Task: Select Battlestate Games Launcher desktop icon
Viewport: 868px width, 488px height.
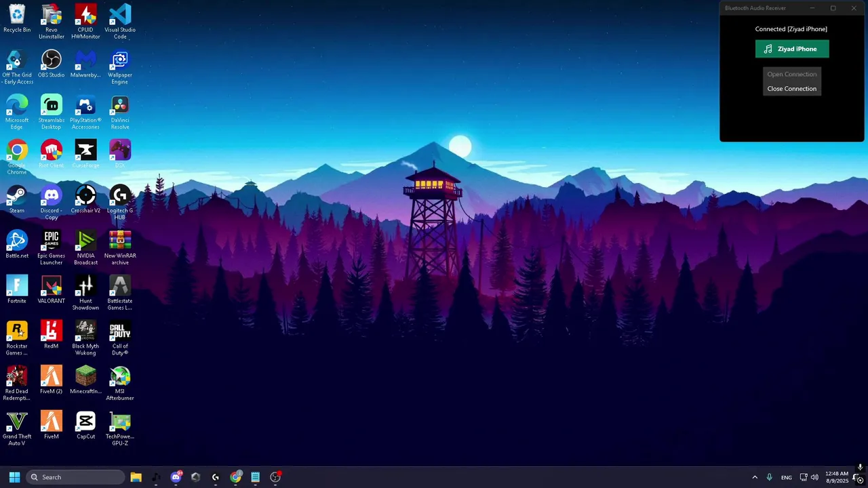Action: click(120, 293)
